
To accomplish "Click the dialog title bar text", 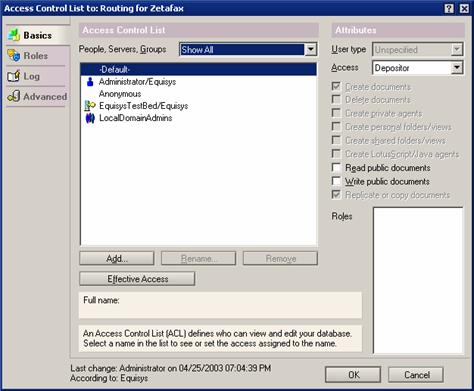I will [94, 8].
